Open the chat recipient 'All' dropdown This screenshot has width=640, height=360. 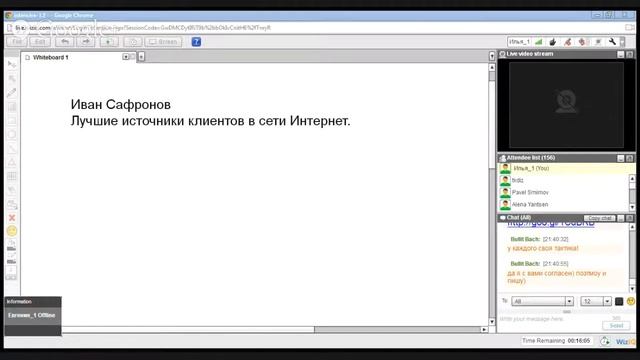click(x=542, y=301)
